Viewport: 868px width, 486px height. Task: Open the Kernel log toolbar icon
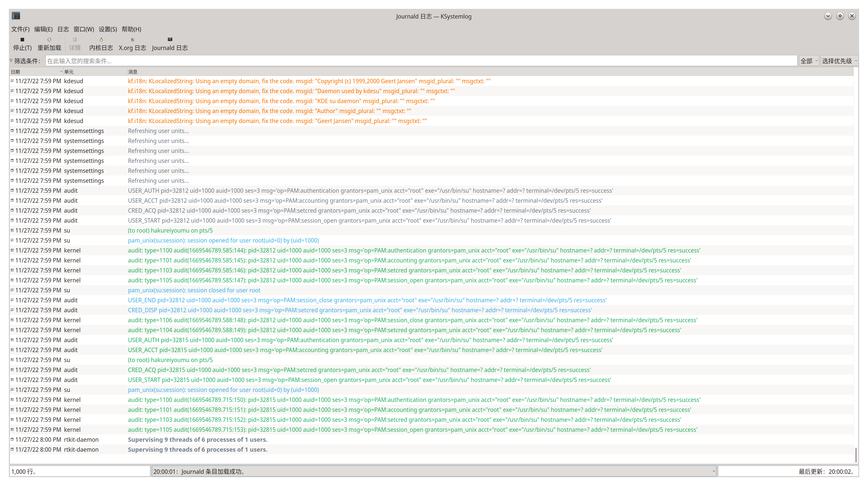(x=101, y=40)
